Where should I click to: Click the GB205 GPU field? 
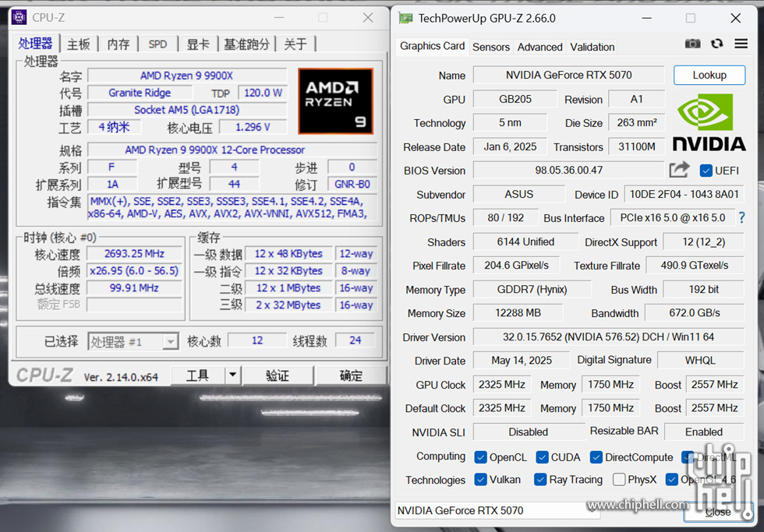tap(515, 99)
